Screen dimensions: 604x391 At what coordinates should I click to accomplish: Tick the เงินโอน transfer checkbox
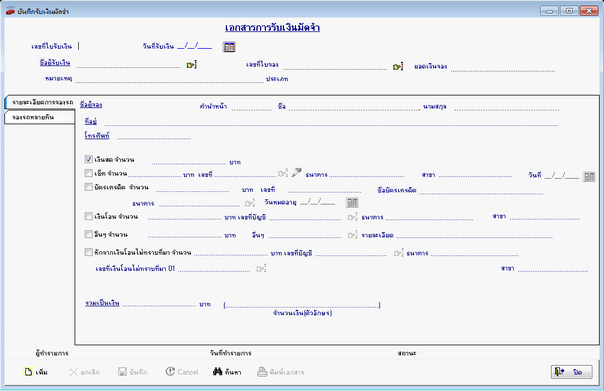(x=89, y=216)
